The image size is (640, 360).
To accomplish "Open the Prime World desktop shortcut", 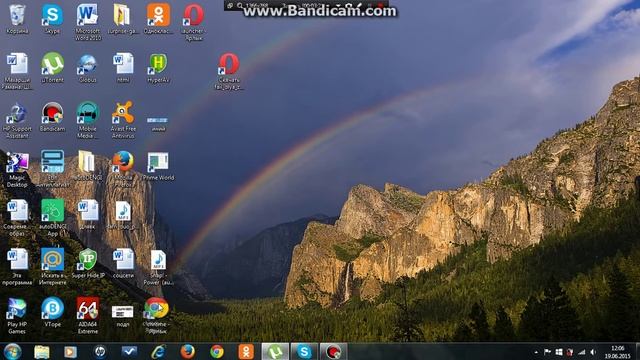I will 158,162.
